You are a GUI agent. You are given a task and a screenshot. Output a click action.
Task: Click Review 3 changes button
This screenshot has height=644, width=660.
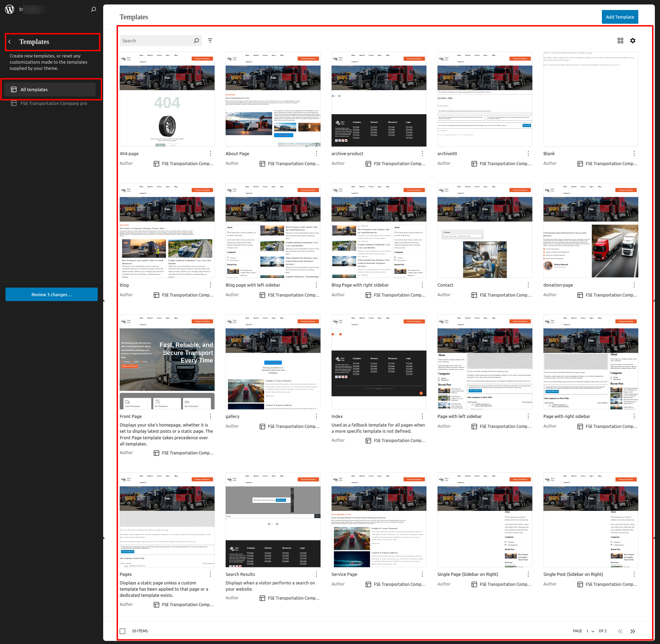pyautogui.click(x=52, y=294)
